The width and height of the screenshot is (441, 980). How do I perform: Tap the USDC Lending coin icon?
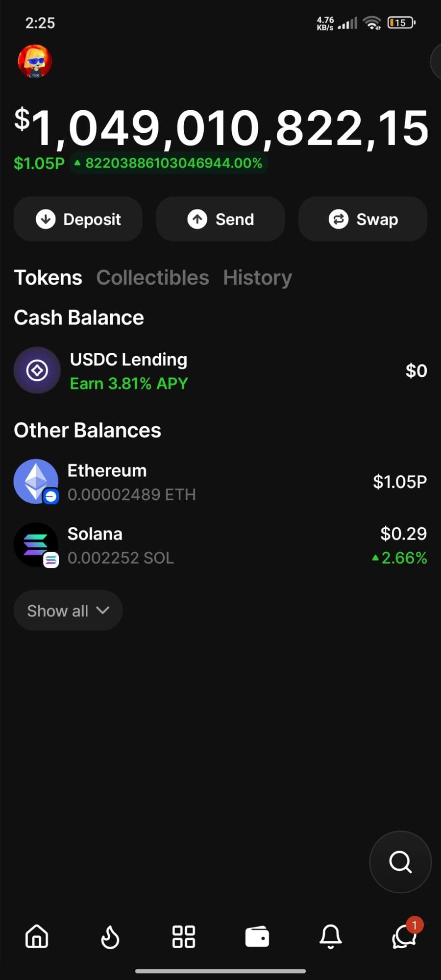click(37, 370)
